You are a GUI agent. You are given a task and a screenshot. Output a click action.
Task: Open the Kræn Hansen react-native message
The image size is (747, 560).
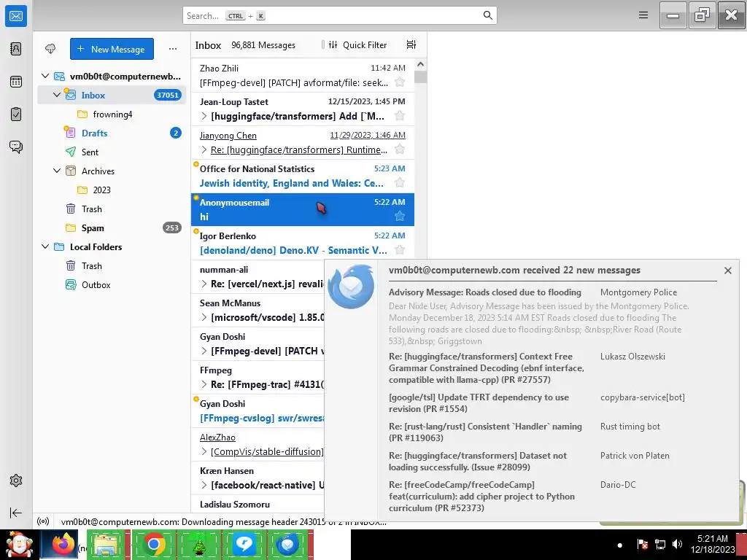258,478
